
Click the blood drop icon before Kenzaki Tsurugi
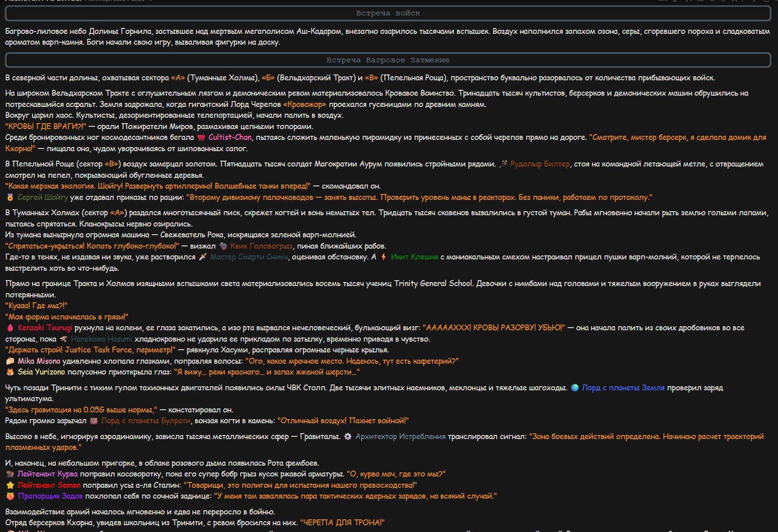tap(10, 328)
